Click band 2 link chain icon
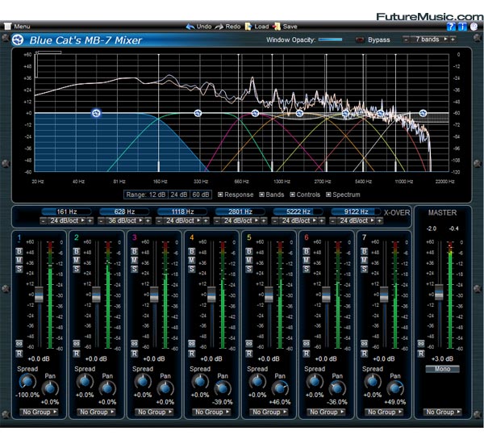 point(77,344)
